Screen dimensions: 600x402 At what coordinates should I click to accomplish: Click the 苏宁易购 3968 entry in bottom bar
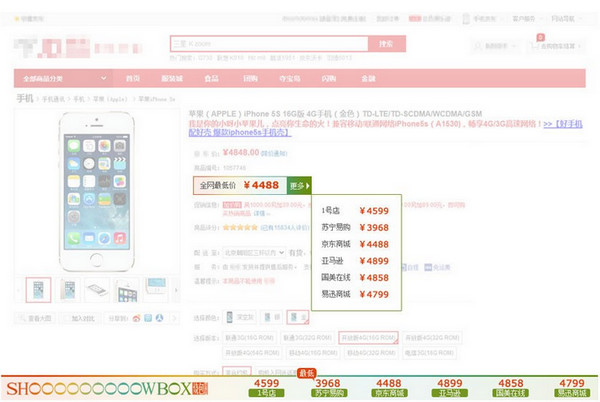[x=328, y=388]
